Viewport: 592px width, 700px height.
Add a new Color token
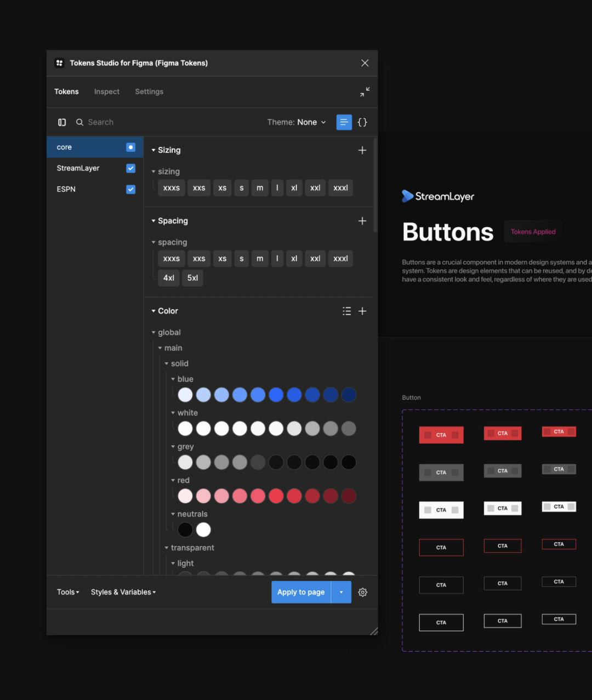(x=362, y=311)
